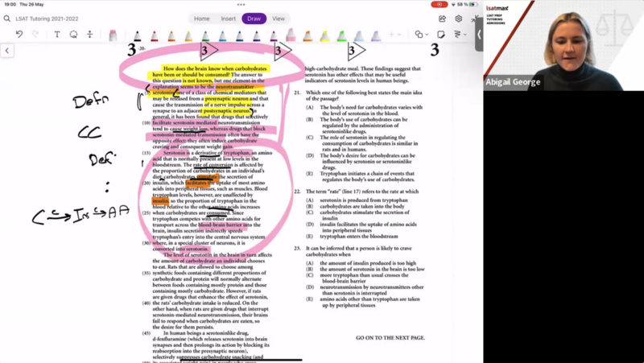Screen dimensions: 644x363
Task: Collapse the video side panel handle
Action: [480, 35]
